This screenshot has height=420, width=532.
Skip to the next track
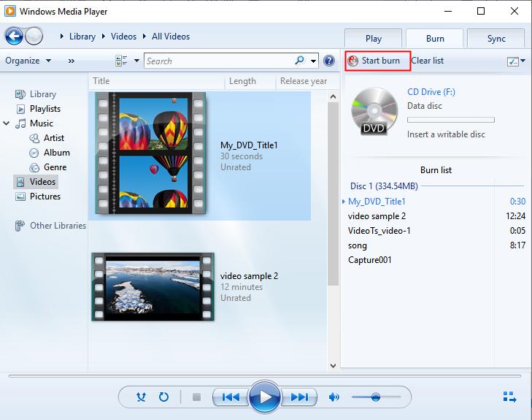pos(299,397)
